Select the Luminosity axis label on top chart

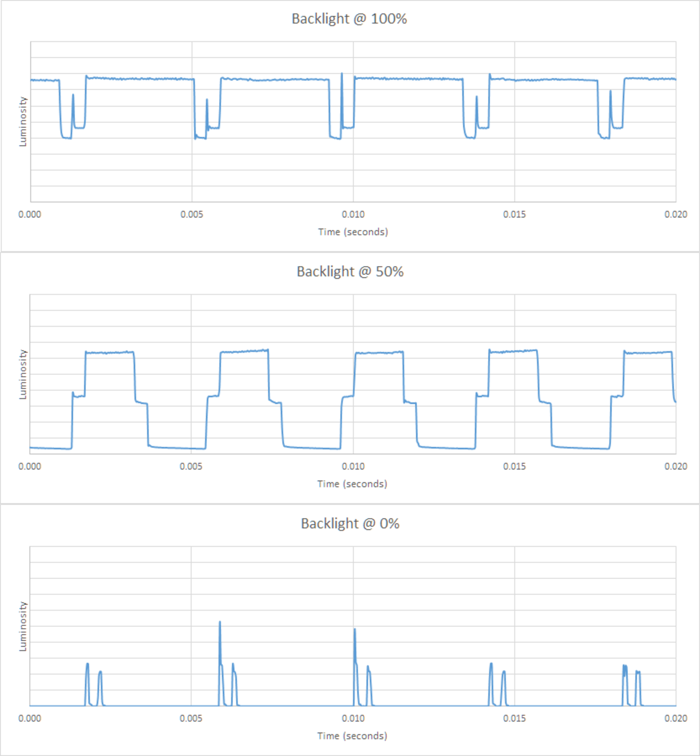23,122
